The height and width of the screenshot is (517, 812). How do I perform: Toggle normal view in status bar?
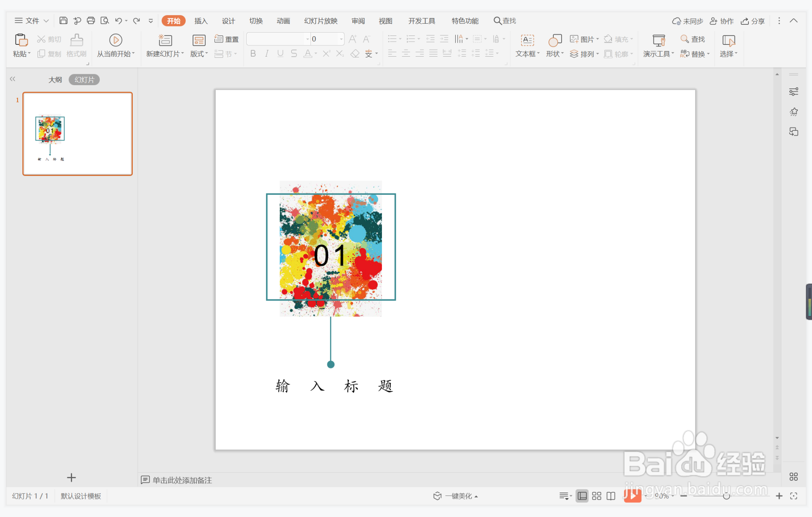(x=582, y=496)
